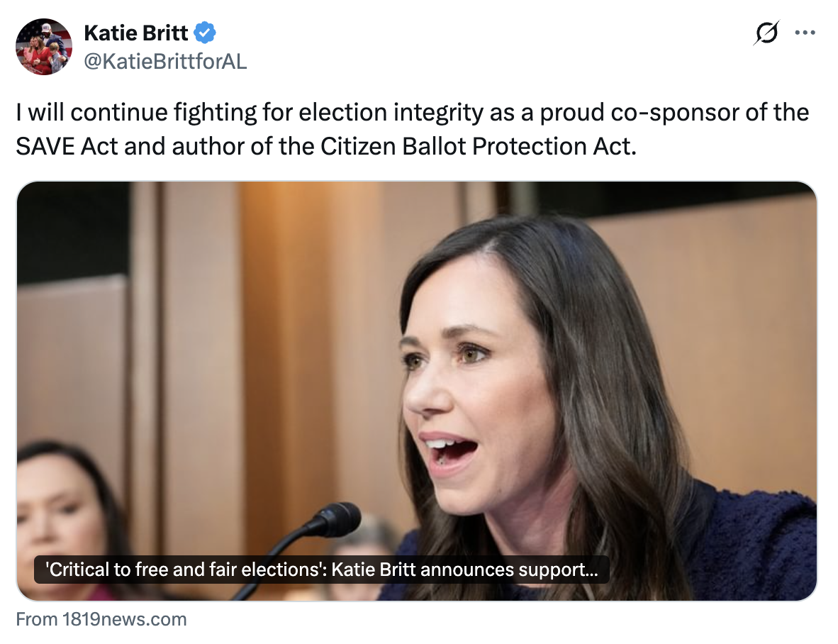Click the speaker's navy sweater in the photo
The image size is (838, 644).
(x=752, y=546)
